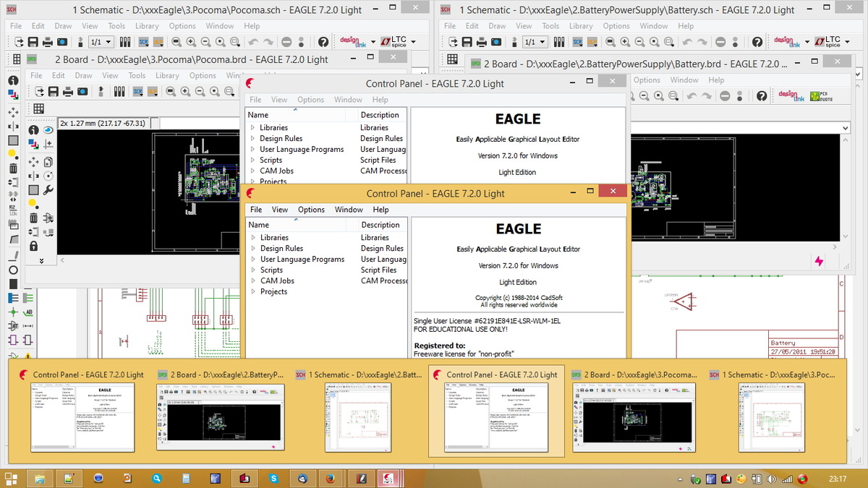Open Options menu in front Control Panel
The height and width of the screenshot is (488, 868).
(x=311, y=210)
